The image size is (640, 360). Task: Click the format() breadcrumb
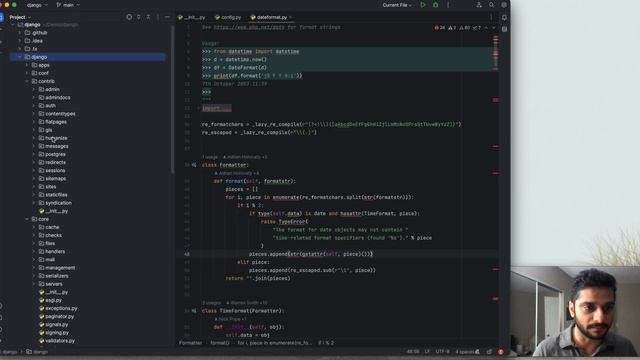pyautogui.click(x=220, y=343)
